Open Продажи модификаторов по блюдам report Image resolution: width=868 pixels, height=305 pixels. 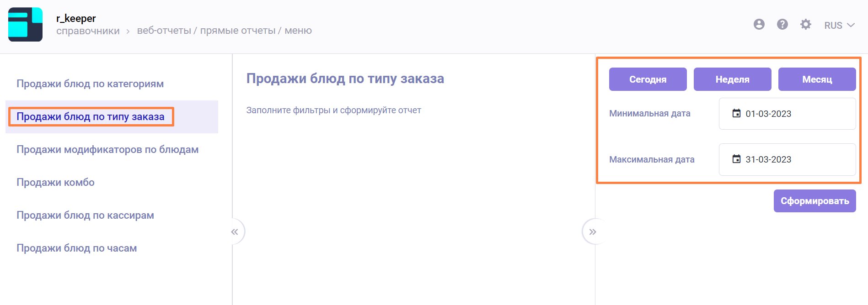[x=107, y=150]
